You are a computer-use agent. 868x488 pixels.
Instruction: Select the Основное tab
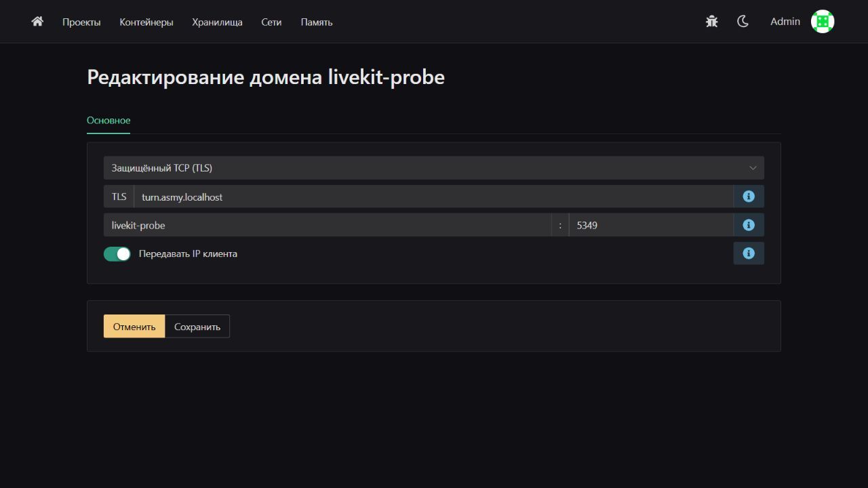(108, 121)
